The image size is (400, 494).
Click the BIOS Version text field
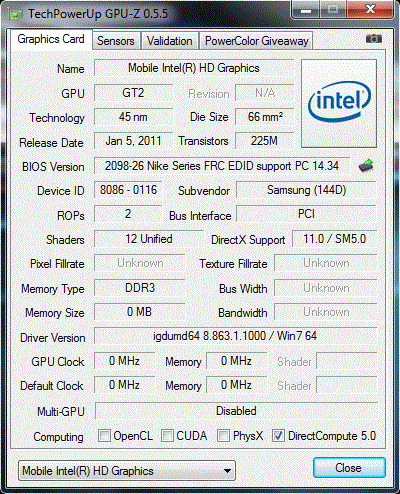tap(222, 166)
